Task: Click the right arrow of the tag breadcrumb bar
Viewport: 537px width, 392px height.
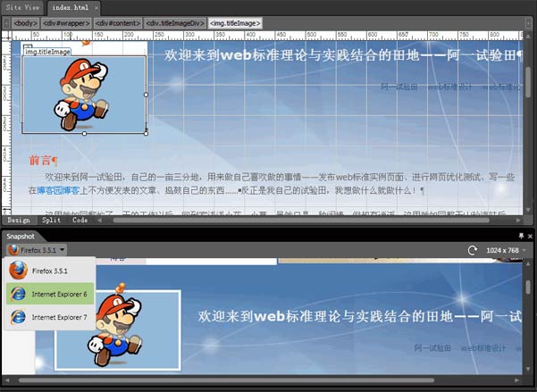Action: (x=529, y=23)
